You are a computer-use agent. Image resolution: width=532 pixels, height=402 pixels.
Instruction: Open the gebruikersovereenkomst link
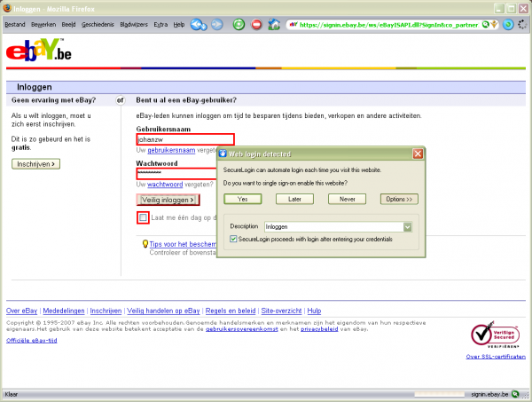point(241,329)
